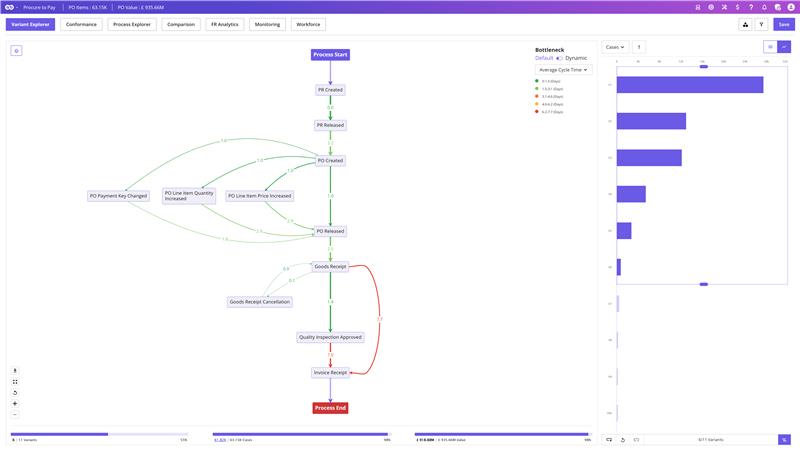Select the PO Released activity node

pyautogui.click(x=330, y=231)
